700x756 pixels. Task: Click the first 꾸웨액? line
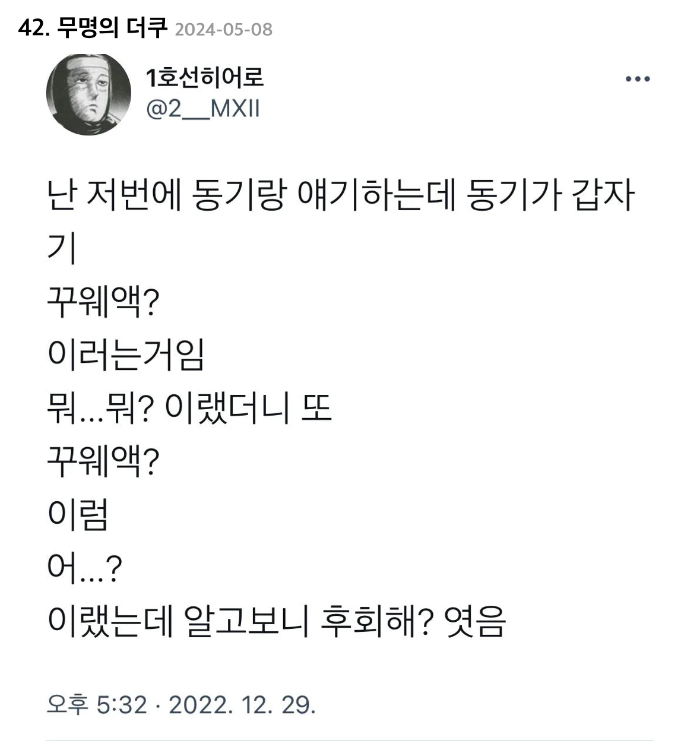(x=103, y=304)
